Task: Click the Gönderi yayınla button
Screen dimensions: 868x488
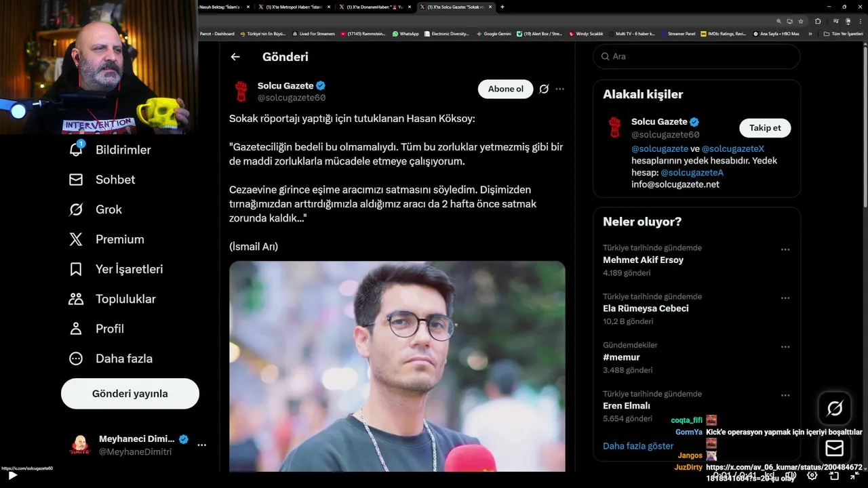Action: point(130,394)
